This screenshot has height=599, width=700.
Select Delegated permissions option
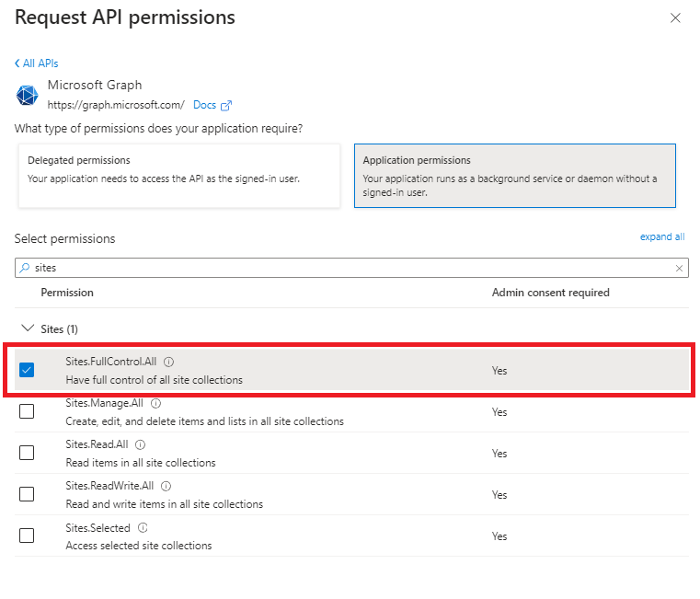[178, 175]
